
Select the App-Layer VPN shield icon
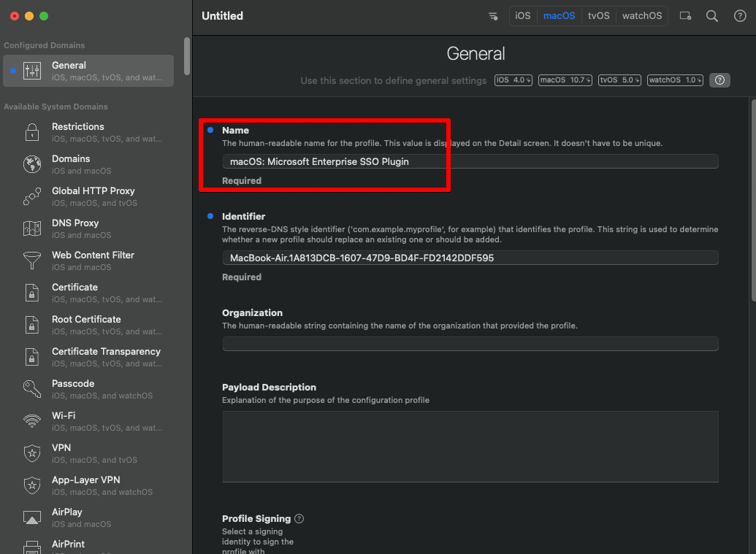32,485
